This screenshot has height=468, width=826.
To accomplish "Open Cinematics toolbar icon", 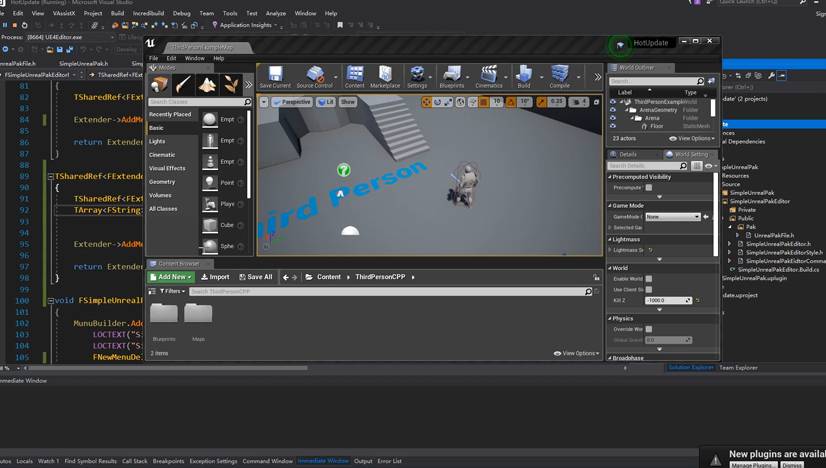I will tap(489, 77).
